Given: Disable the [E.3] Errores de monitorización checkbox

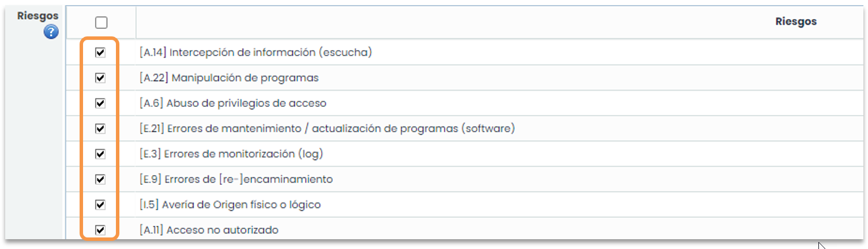Looking at the screenshot, I should pos(100,154).
